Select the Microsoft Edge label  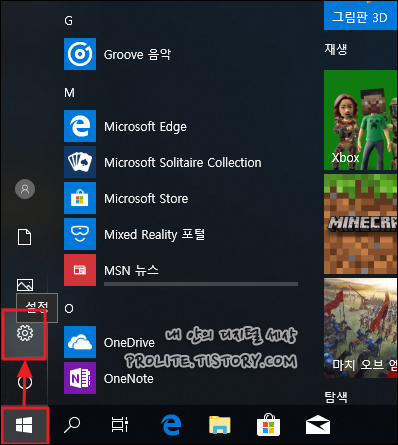(145, 127)
